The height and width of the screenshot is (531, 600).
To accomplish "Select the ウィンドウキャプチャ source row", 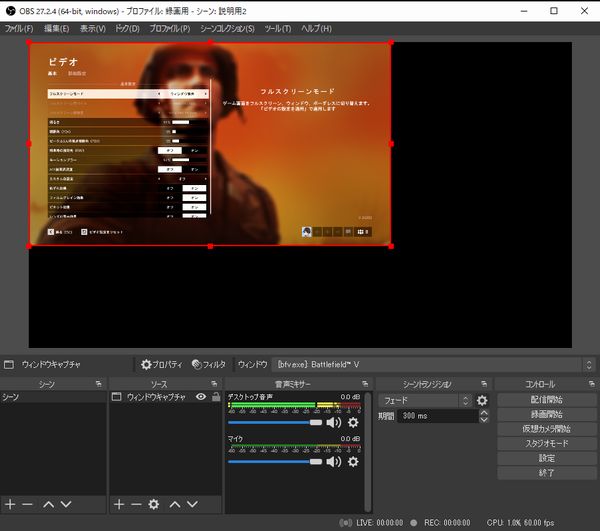I will 165,397.
